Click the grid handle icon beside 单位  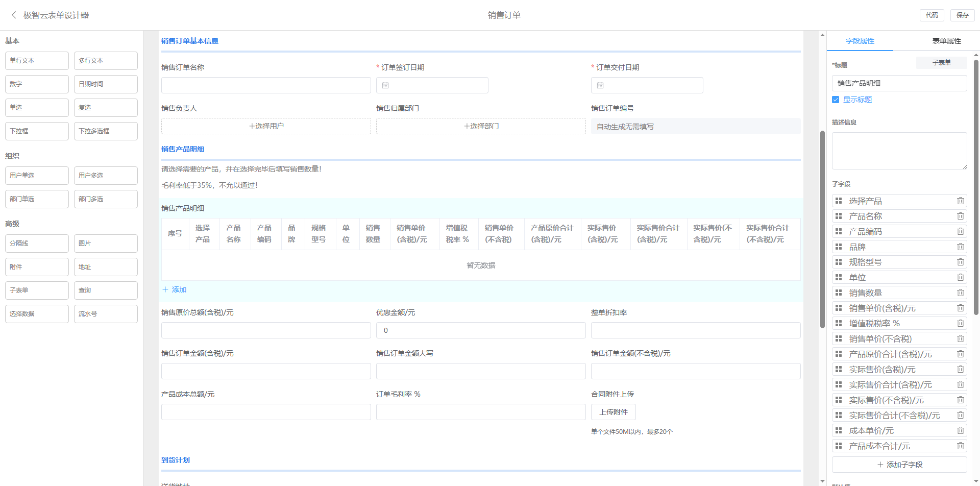point(839,278)
